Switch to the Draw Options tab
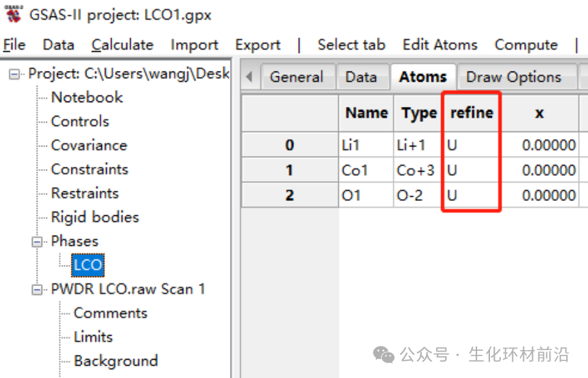The width and height of the screenshot is (588, 378). (x=513, y=78)
